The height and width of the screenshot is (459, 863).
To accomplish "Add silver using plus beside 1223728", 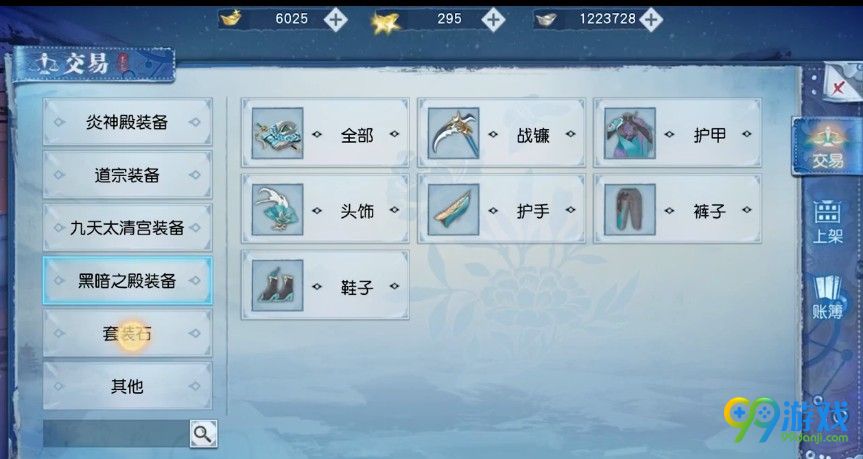I will pyautogui.click(x=651, y=20).
